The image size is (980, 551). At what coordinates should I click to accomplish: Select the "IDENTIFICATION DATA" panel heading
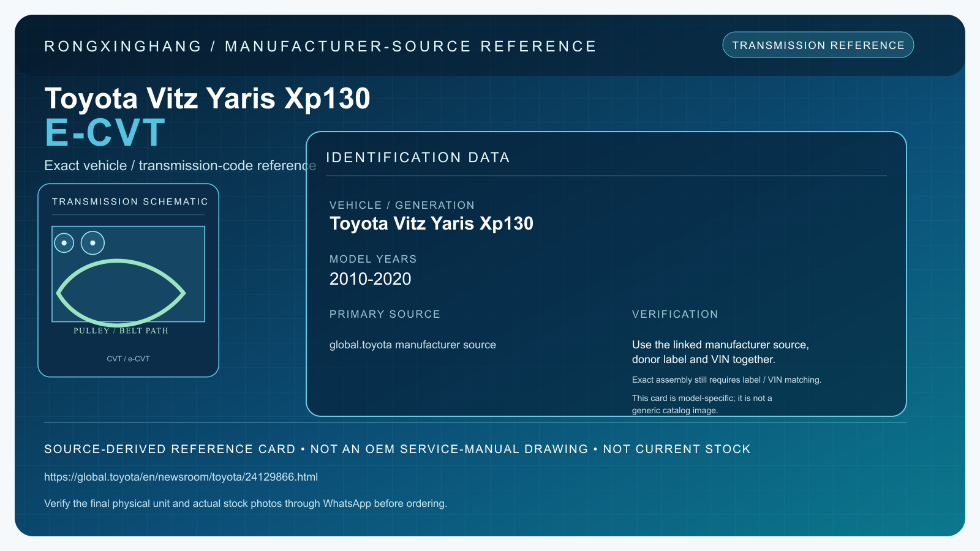[418, 157]
